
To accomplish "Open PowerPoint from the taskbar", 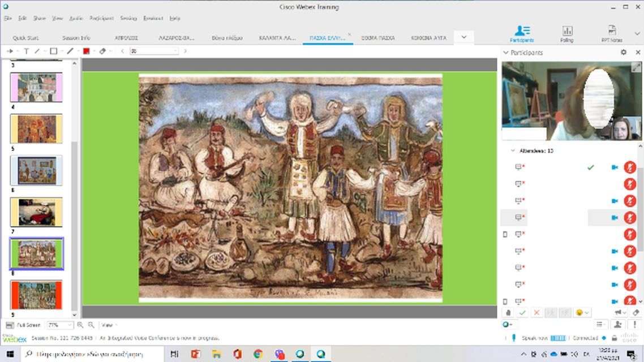I will click(x=195, y=354).
